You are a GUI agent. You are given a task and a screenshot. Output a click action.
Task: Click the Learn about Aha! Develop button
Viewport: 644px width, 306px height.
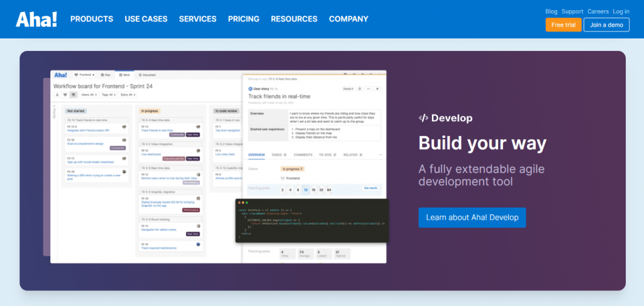click(x=472, y=218)
